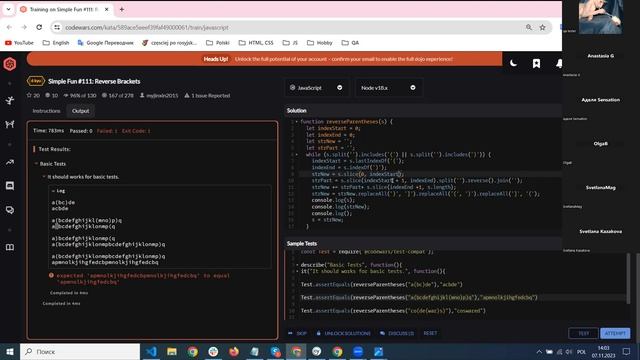Open the Chat sidebar icon
This screenshot has width=640, height=360.
pyautogui.click(x=10, y=186)
